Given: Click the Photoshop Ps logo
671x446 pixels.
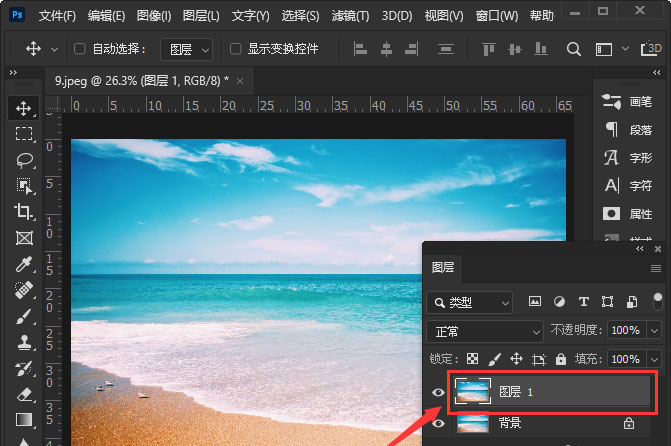Looking at the screenshot, I should tap(17, 15).
